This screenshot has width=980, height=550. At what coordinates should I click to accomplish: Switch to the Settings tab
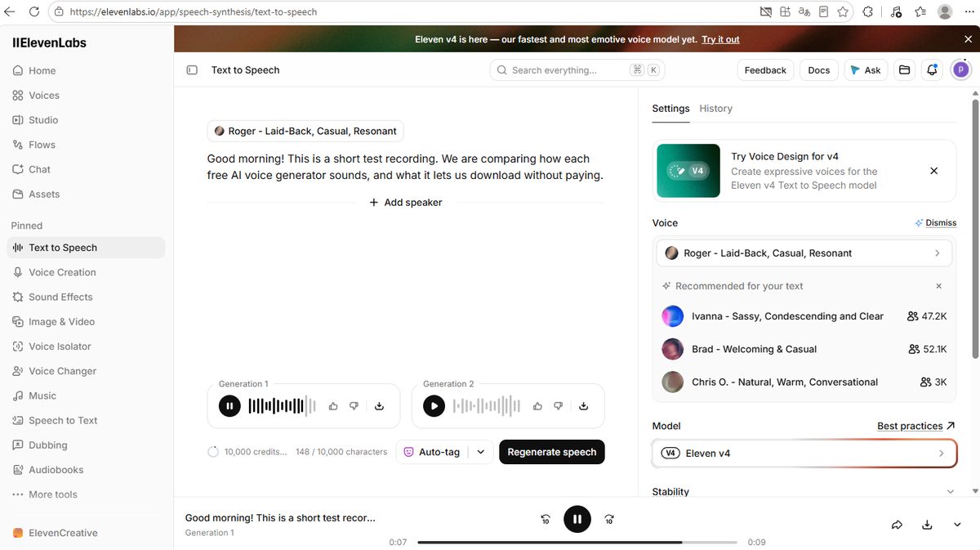(670, 109)
